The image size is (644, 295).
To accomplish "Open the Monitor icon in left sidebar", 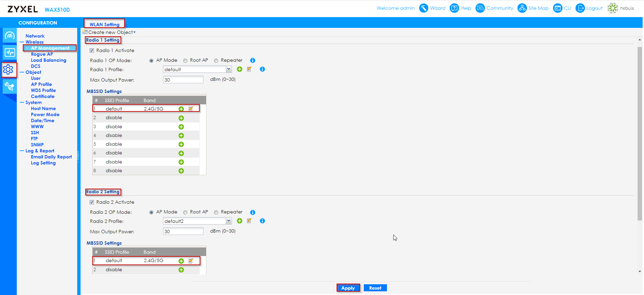I will pyautogui.click(x=9, y=52).
